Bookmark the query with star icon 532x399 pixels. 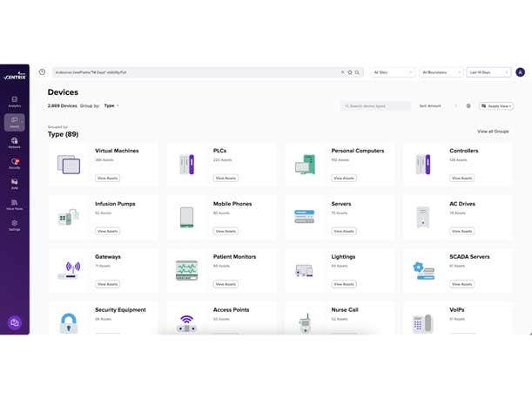[x=350, y=72]
